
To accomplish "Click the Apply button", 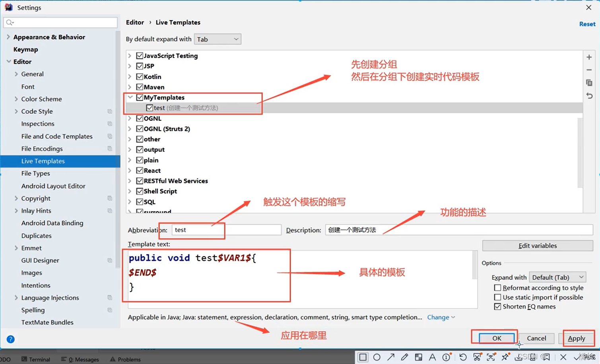I will (x=576, y=338).
